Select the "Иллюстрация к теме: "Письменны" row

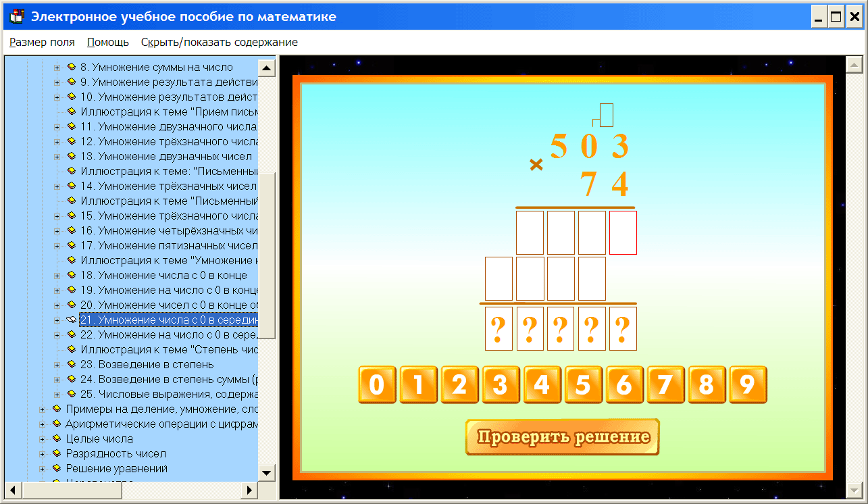170,171
